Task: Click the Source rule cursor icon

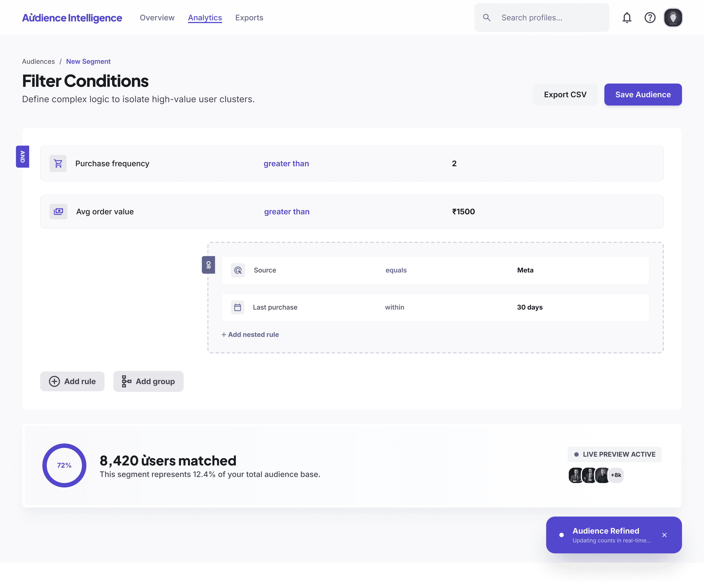Action: [x=238, y=270]
